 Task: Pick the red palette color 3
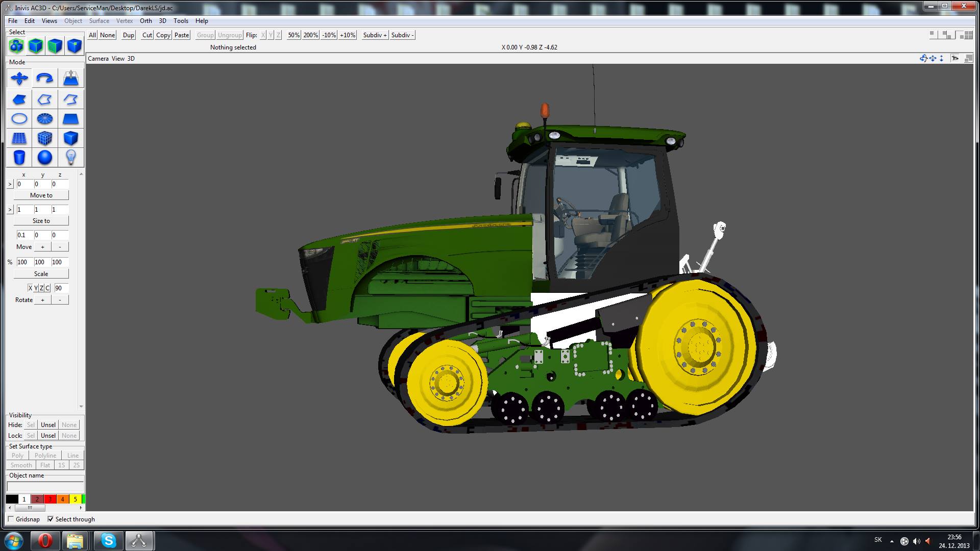tap(50, 499)
